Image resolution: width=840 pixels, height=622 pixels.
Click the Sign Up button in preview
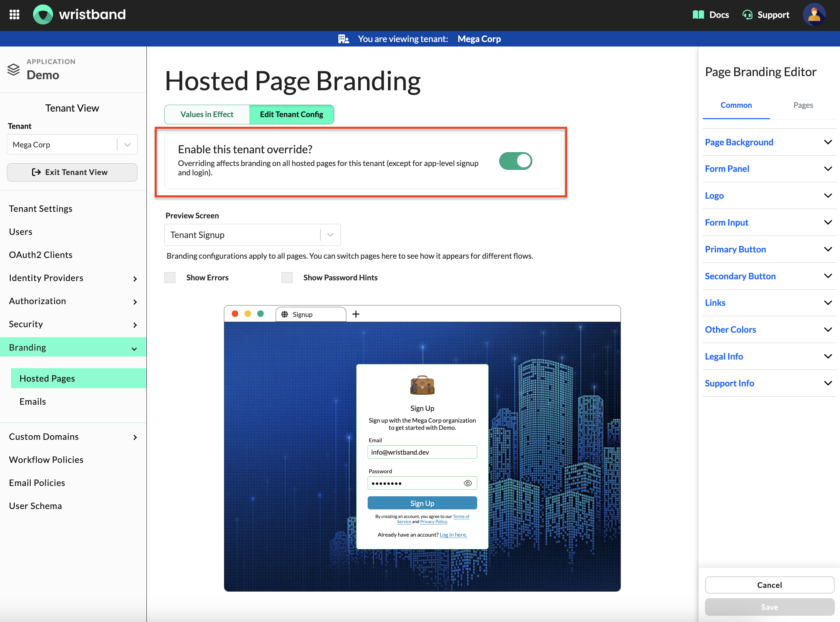(422, 503)
